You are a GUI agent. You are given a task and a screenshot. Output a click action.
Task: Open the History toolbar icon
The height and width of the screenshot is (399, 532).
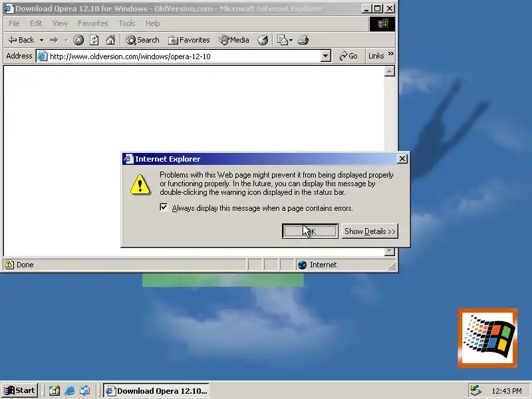click(x=263, y=40)
